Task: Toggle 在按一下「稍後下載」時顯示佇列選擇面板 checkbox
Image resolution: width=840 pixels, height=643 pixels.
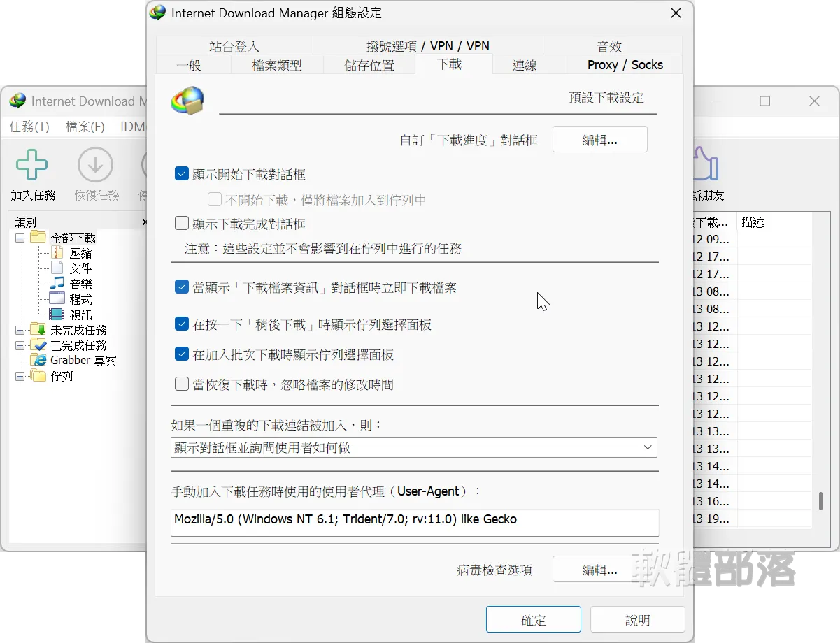Action: click(182, 324)
